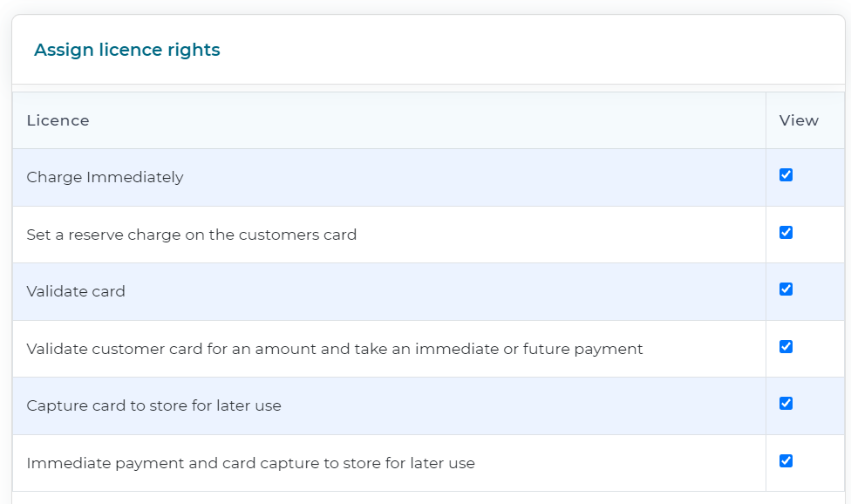Click the word 'rights' in the panel title
The height and width of the screenshot is (504, 851).
pyautogui.click(x=194, y=50)
